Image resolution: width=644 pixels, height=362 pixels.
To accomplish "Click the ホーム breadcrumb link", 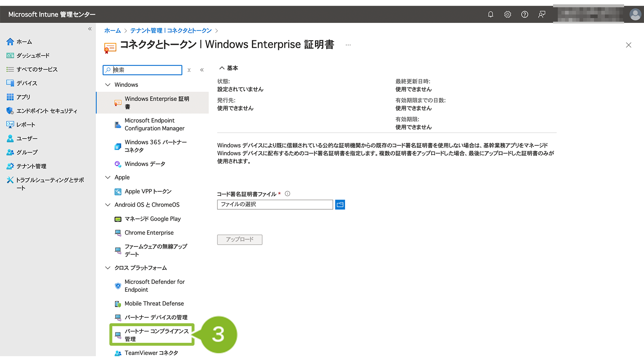I will [112, 31].
